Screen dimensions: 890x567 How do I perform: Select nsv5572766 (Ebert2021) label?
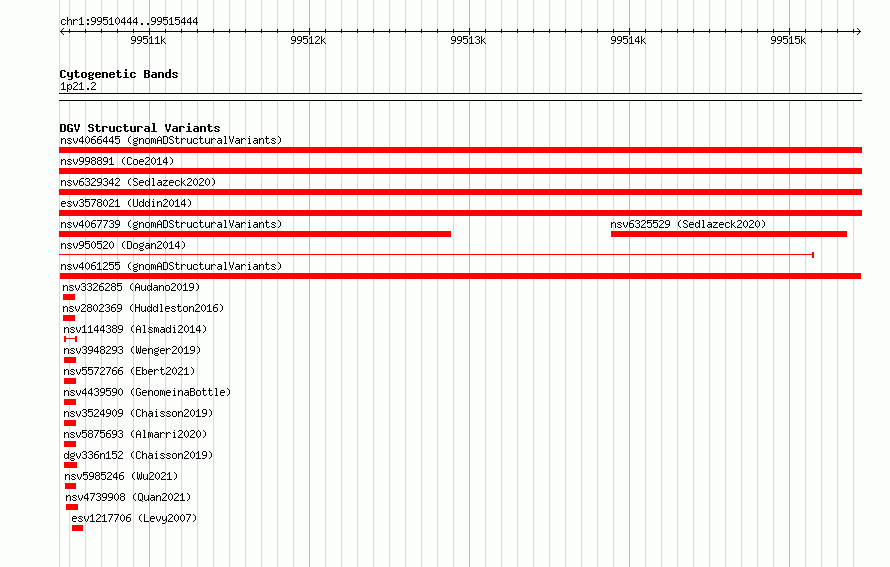(x=129, y=371)
